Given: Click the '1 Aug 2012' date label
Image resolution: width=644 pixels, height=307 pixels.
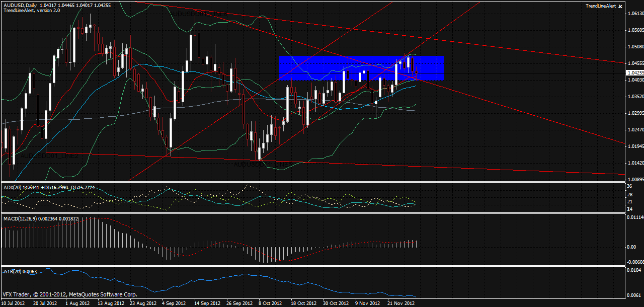Looking at the screenshot, I should (78, 303).
